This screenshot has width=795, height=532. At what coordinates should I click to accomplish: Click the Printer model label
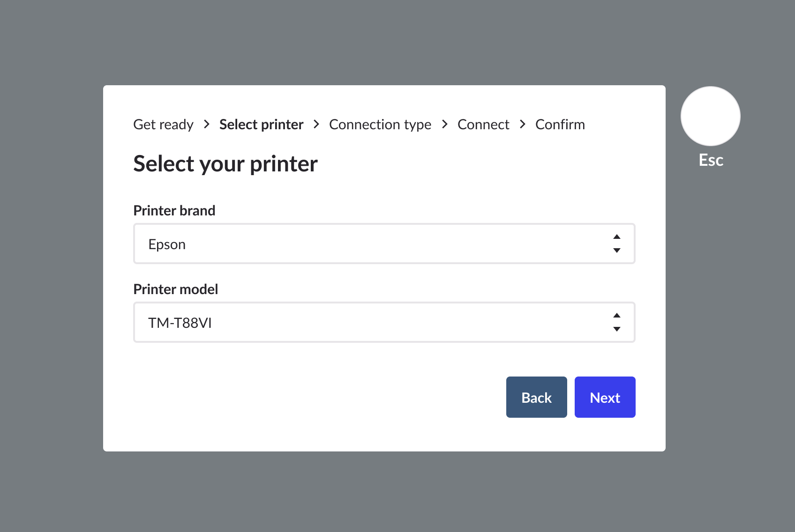click(x=175, y=289)
